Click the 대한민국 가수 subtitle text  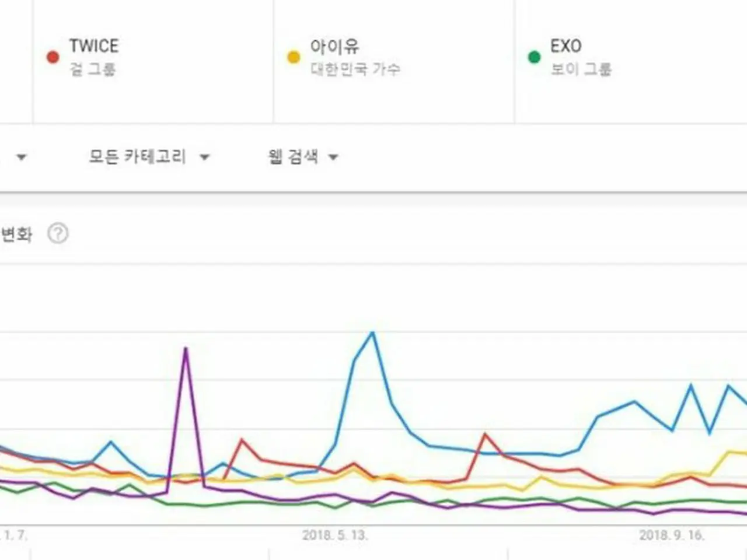pyautogui.click(x=355, y=69)
